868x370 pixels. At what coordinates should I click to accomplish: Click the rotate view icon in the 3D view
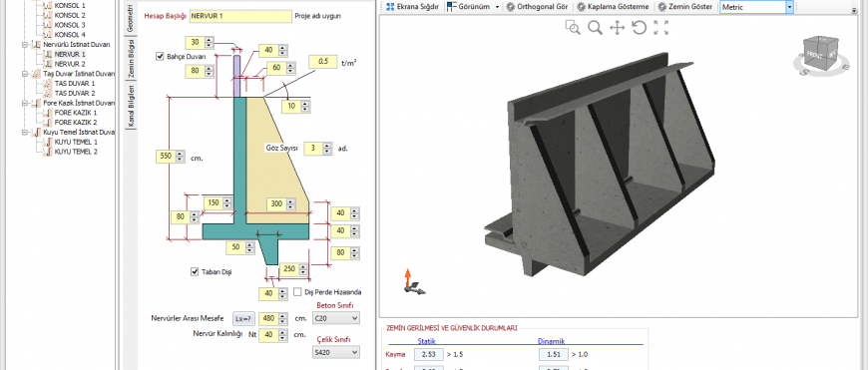tap(640, 28)
